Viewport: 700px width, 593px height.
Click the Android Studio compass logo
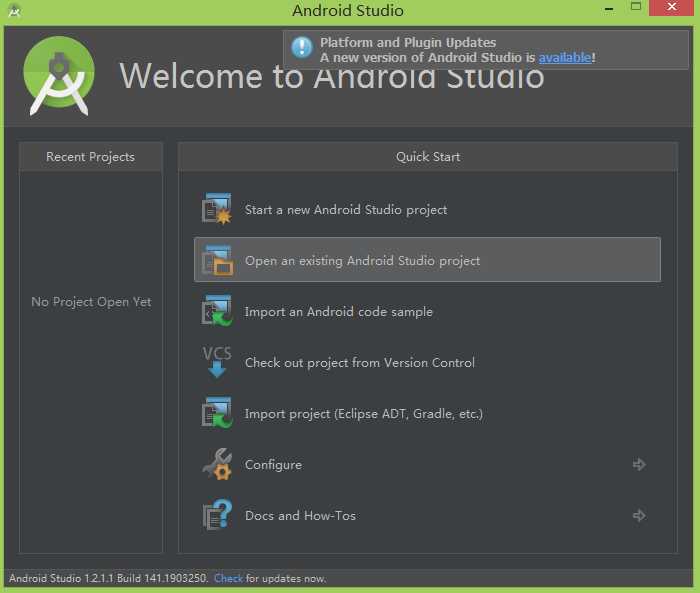point(58,76)
